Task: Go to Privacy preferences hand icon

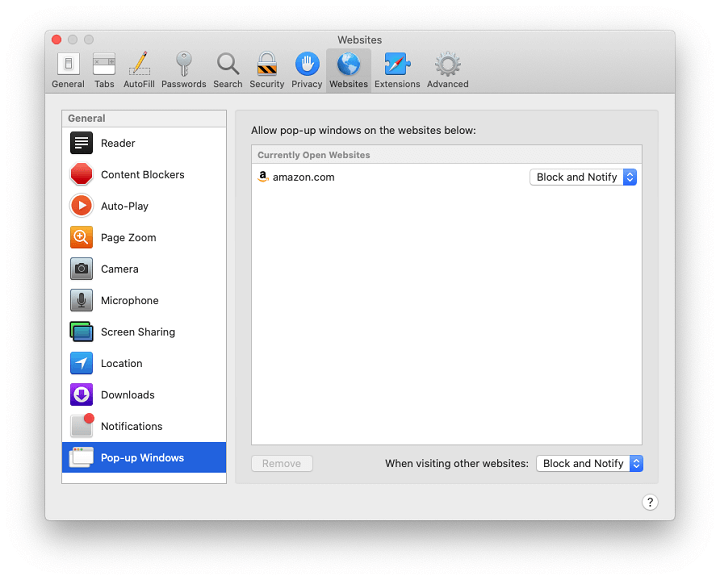Action: tap(307, 69)
